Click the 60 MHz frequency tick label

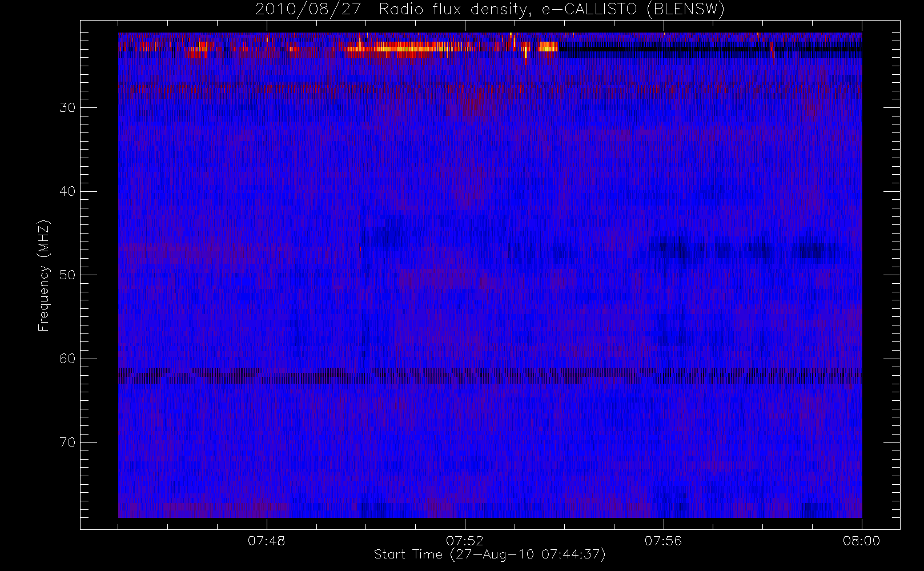[67, 359]
